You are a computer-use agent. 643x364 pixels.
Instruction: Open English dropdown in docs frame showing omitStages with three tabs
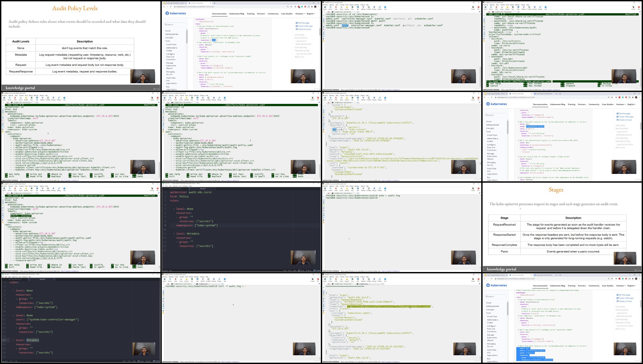click(632, 286)
